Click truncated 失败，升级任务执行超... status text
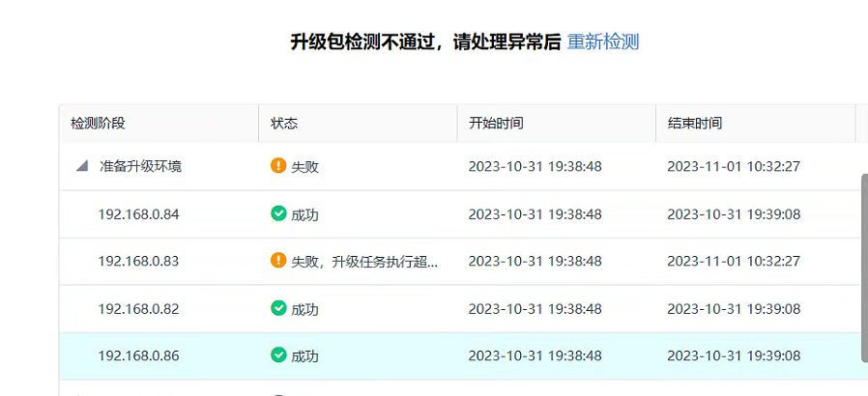This screenshot has height=396, width=868. 364,262
